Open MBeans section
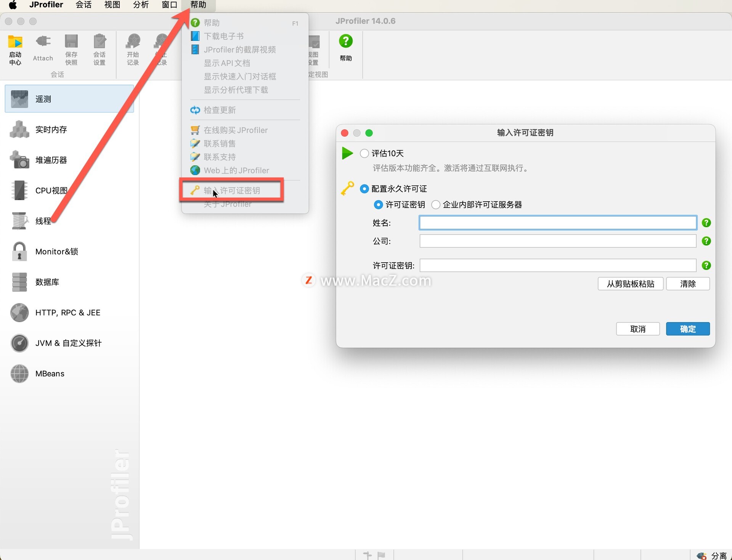732x560 pixels. (69, 374)
